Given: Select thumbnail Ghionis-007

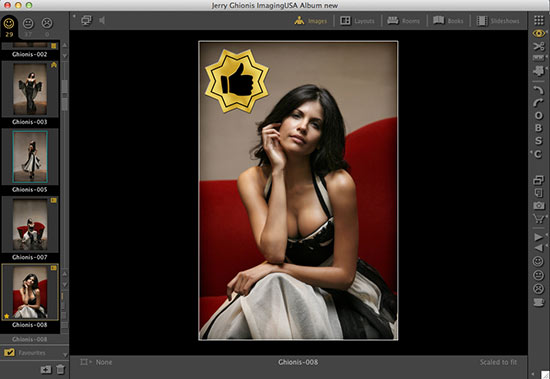Looking at the screenshot, I should 30,224.
